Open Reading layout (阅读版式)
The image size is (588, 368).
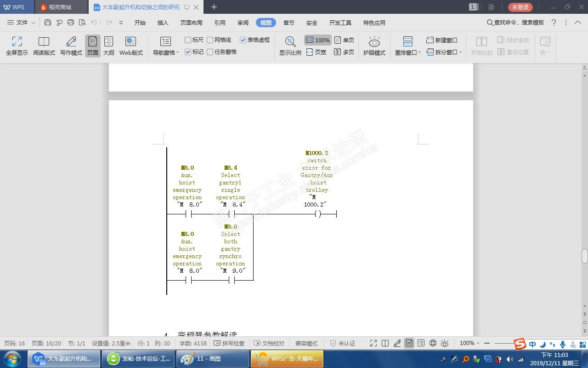[x=44, y=46]
